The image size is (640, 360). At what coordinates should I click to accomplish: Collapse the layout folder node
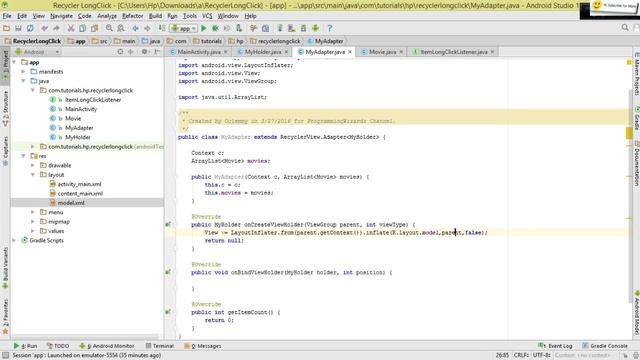(33, 175)
